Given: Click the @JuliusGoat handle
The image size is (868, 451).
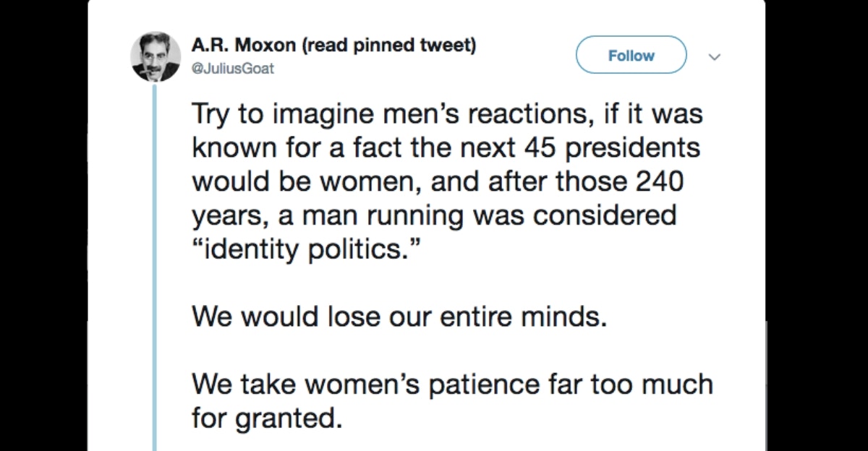Looking at the screenshot, I should tap(233, 69).
